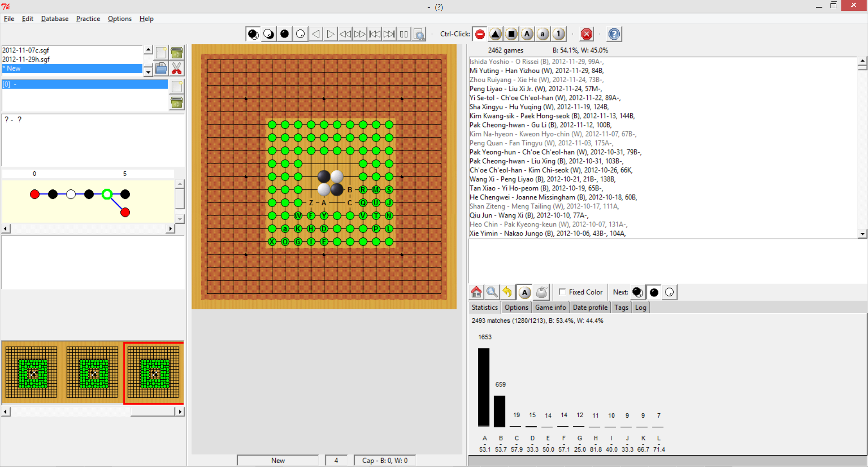Select the black triangle Ctrl-Click marker
This screenshot has height=467, width=868.
pyautogui.click(x=495, y=34)
